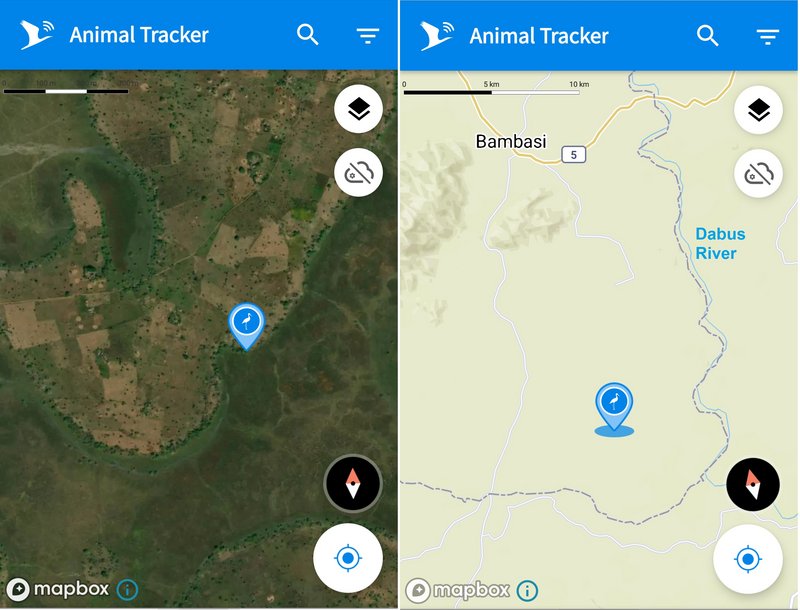This screenshot has height=610, width=800.
Task: Toggle the cloud weather overlay on satellite map
Action: coord(359,173)
